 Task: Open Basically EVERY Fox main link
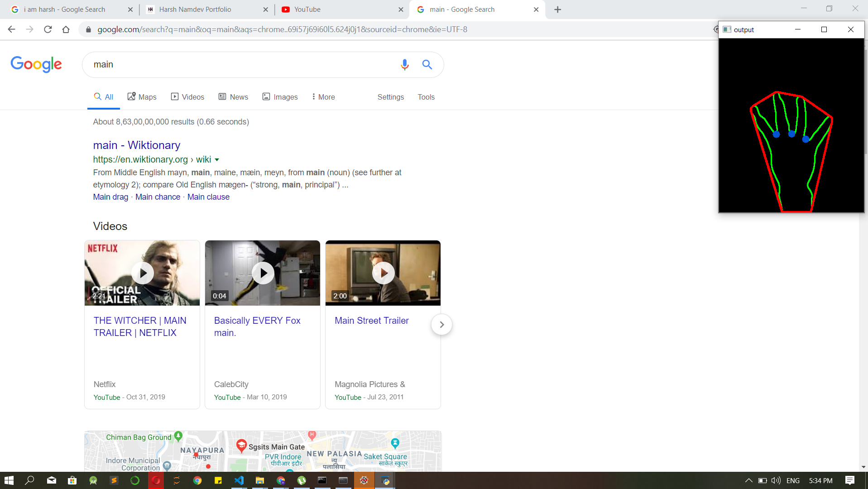(257, 326)
